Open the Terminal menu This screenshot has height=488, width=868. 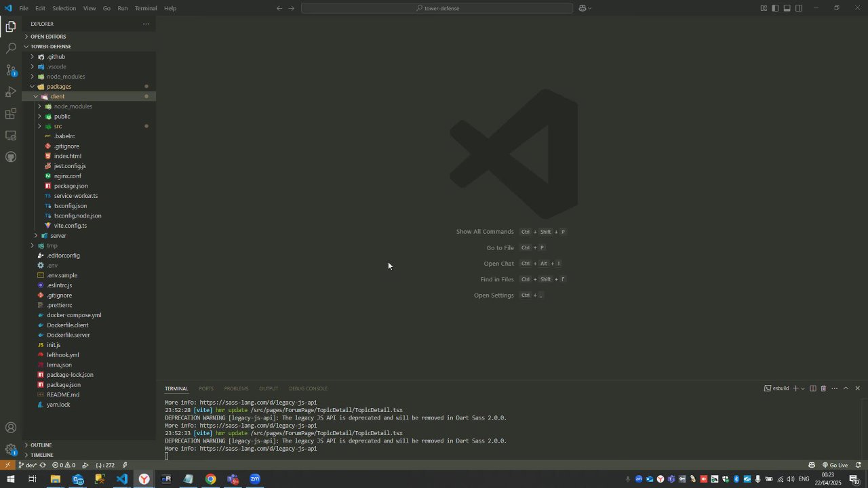point(145,8)
